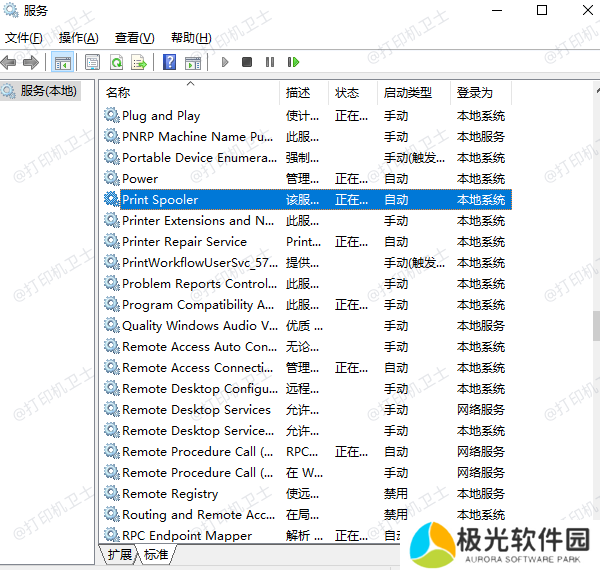The width and height of the screenshot is (600, 570).
Task: Select the PNRP Machine Name Pu... service
Action: 197,137
